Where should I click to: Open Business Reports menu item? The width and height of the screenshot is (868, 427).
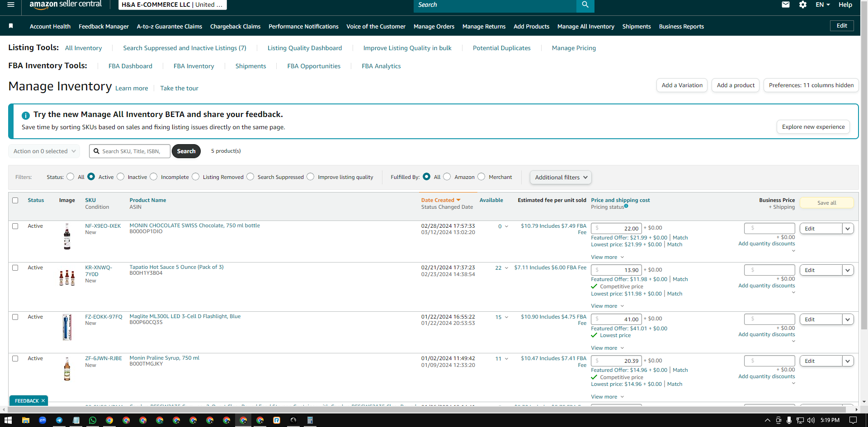681,26
